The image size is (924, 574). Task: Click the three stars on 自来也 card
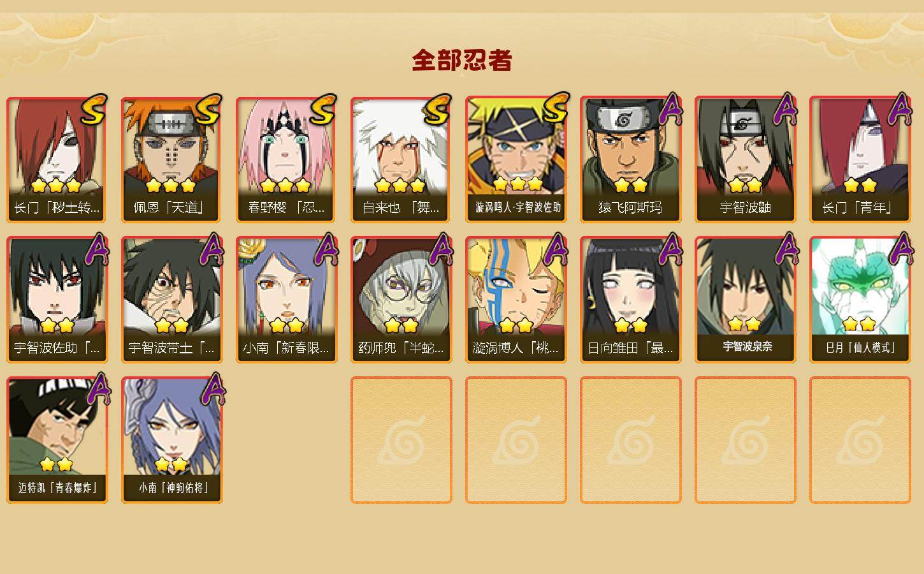click(x=400, y=186)
